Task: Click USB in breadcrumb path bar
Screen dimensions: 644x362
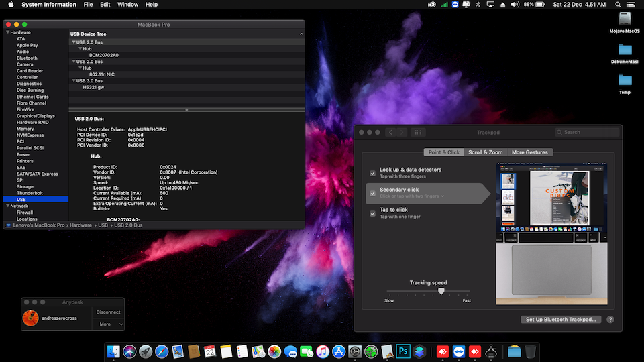Action: click(103, 225)
